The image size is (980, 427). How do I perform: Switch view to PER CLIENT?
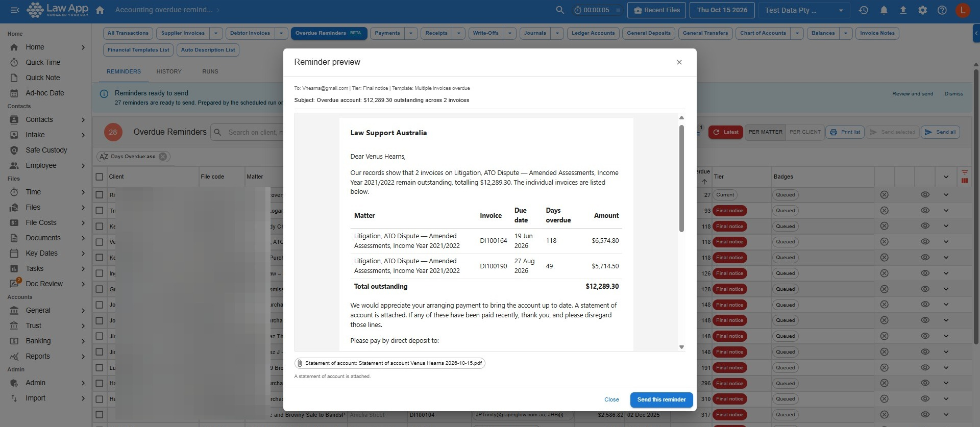click(x=805, y=132)
